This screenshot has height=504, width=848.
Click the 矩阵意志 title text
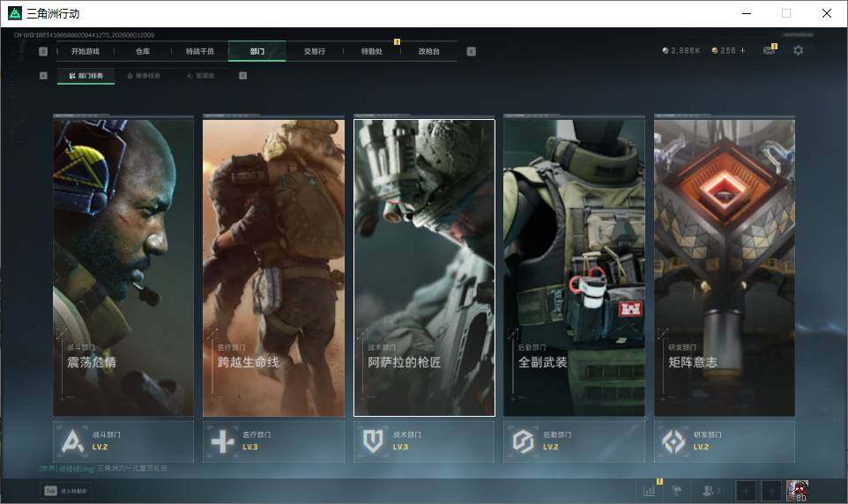click(x=693, y=362)
